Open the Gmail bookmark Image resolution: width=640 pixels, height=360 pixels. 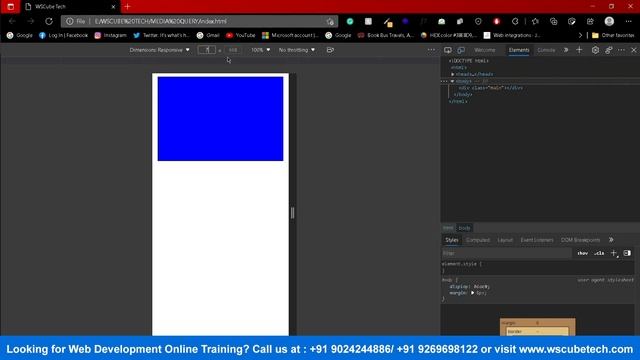click(208, 36)
